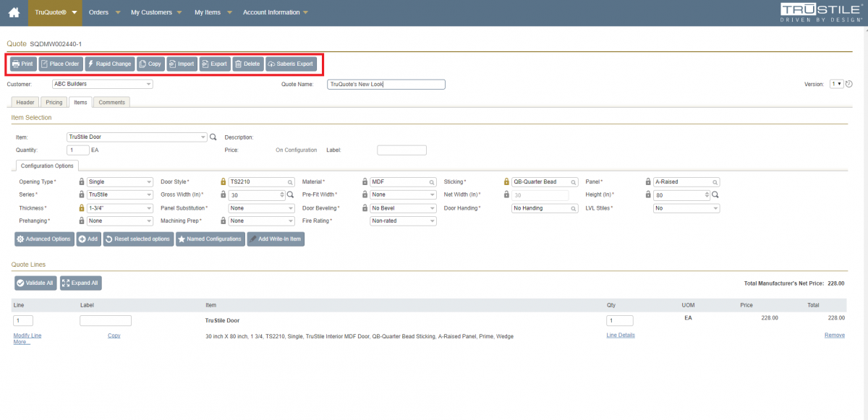Click magnifier next to Height field

(x=715, y=194)
